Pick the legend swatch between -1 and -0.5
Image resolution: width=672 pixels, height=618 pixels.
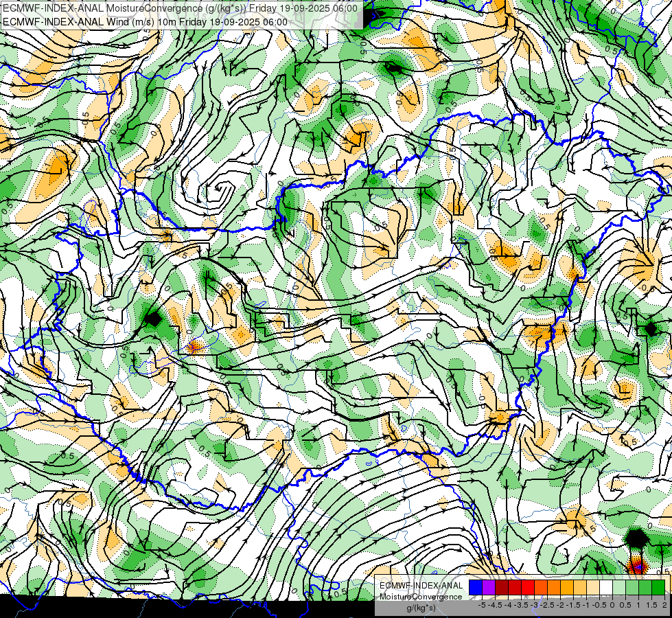[593, 588]
